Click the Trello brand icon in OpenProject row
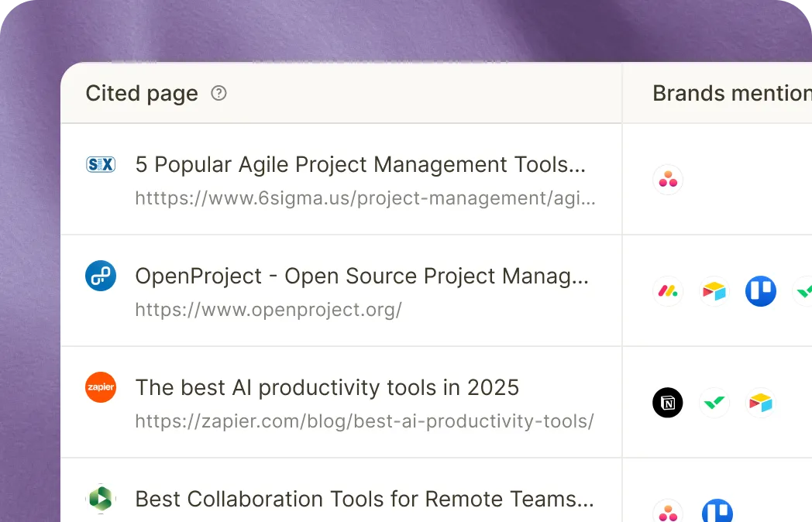The height and width of the screenshot is (522, 812). [x=761, y=291]
